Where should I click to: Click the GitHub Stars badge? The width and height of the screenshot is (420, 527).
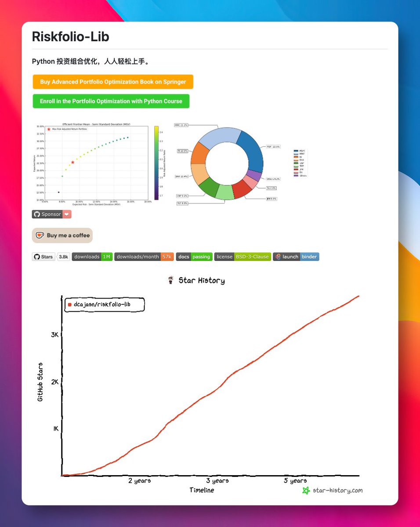point(43,257)
